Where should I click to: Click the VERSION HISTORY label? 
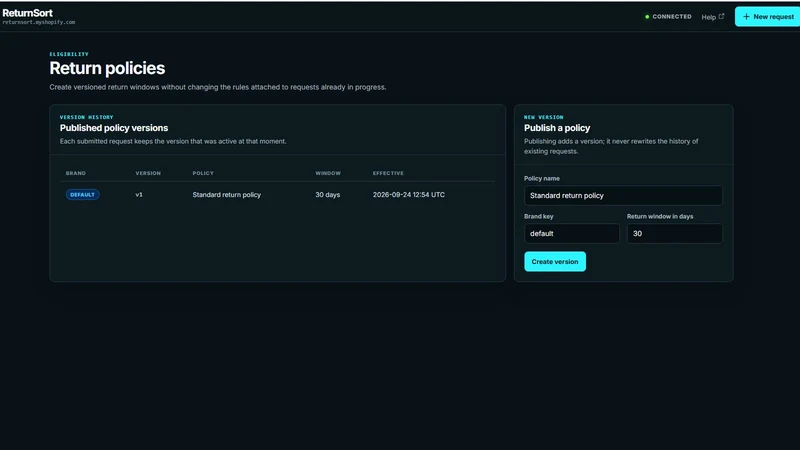coord(86,117)
